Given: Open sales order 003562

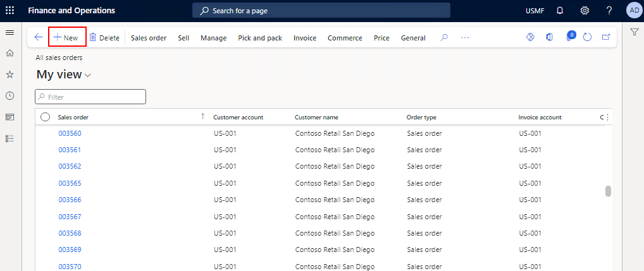Looking at the screenshot, I should (70, 166).
